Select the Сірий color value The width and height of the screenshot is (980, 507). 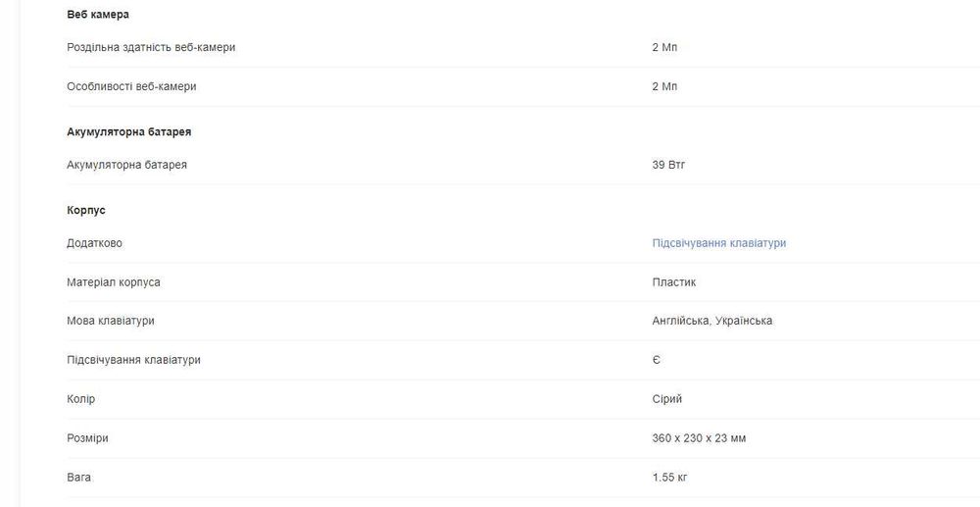(667, 399)
